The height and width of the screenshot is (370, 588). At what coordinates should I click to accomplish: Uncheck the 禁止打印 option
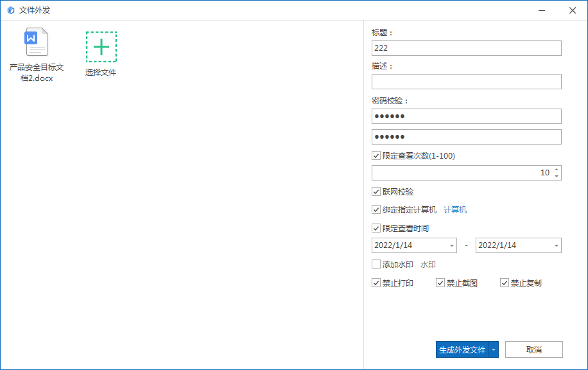coord(376,283)
